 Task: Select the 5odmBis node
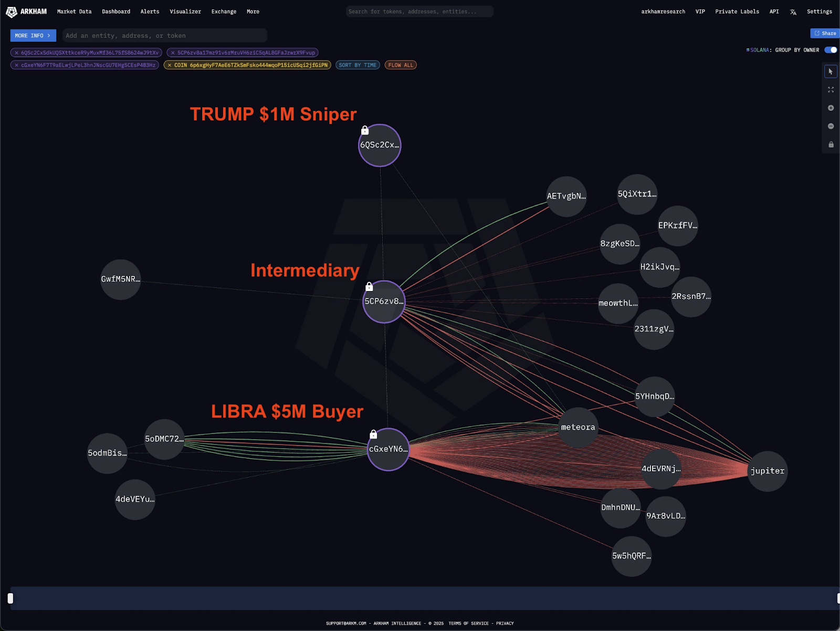click(107, 453)
